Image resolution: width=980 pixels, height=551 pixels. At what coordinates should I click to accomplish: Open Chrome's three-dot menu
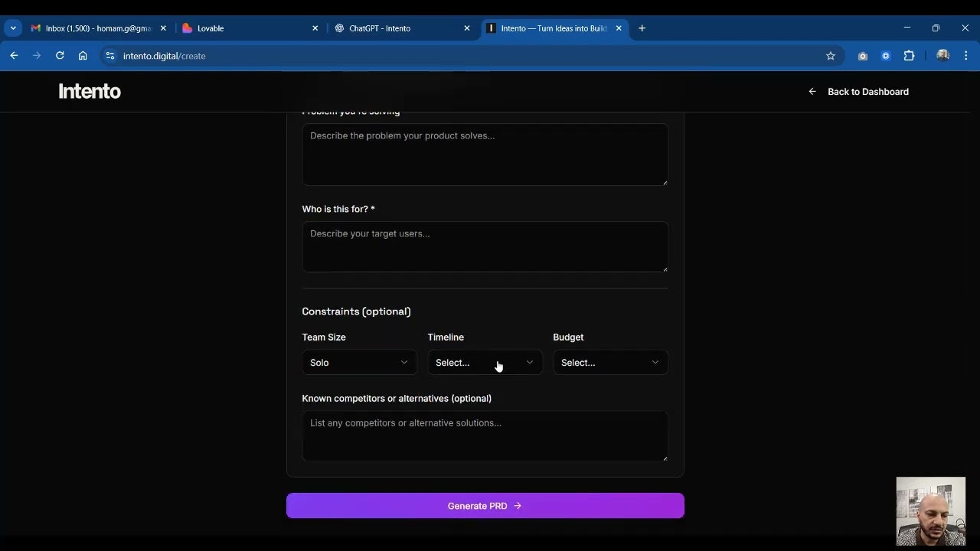point(965,56)
